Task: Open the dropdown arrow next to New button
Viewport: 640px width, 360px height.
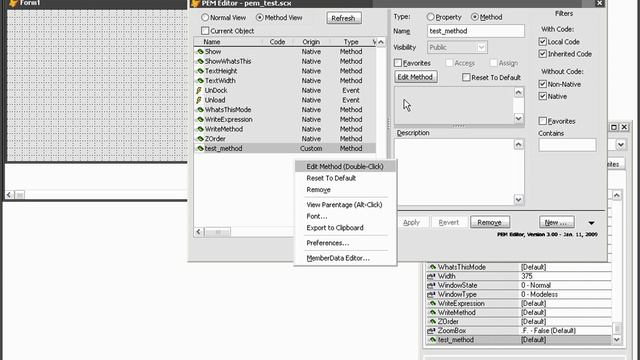Action: coord(591,223)
